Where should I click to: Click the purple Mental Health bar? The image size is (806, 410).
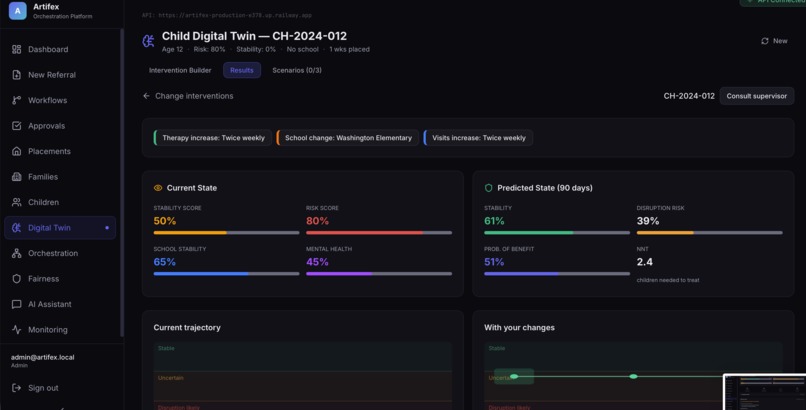tap(379, 274)
